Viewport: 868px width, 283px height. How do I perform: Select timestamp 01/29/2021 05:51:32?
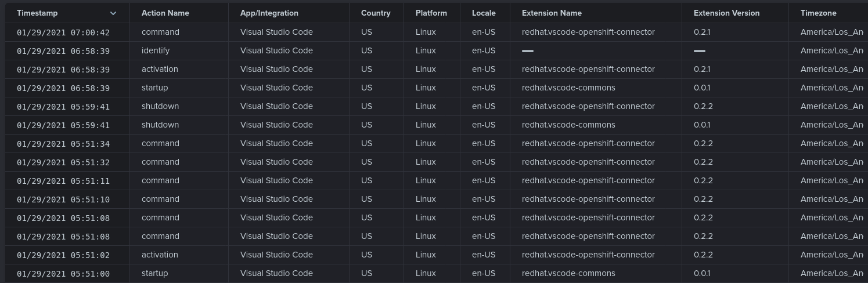point(63,162)
